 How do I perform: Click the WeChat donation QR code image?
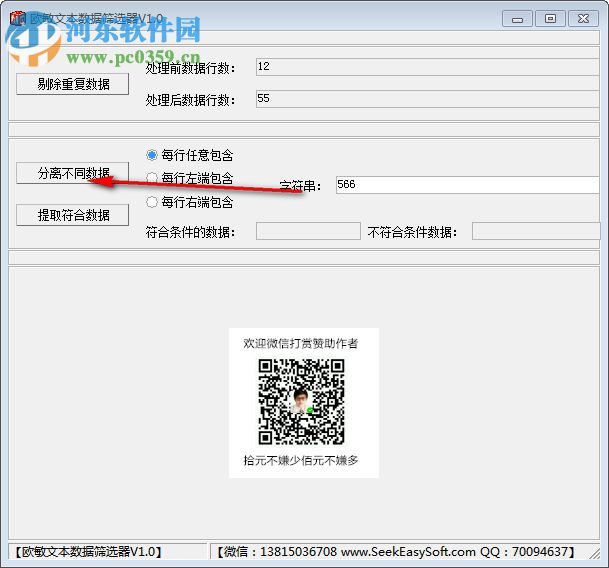301,402
